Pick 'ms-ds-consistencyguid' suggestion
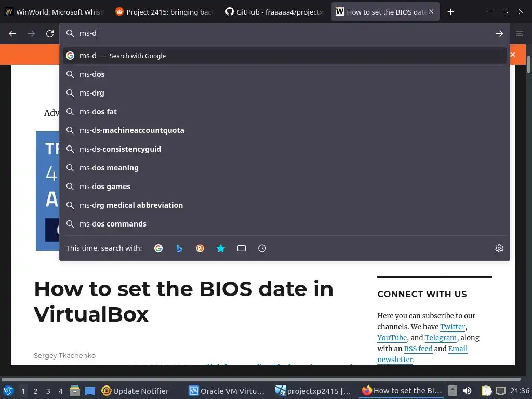Screen dimensions: 532x399 pyautogui.click(x=284, y=149)
